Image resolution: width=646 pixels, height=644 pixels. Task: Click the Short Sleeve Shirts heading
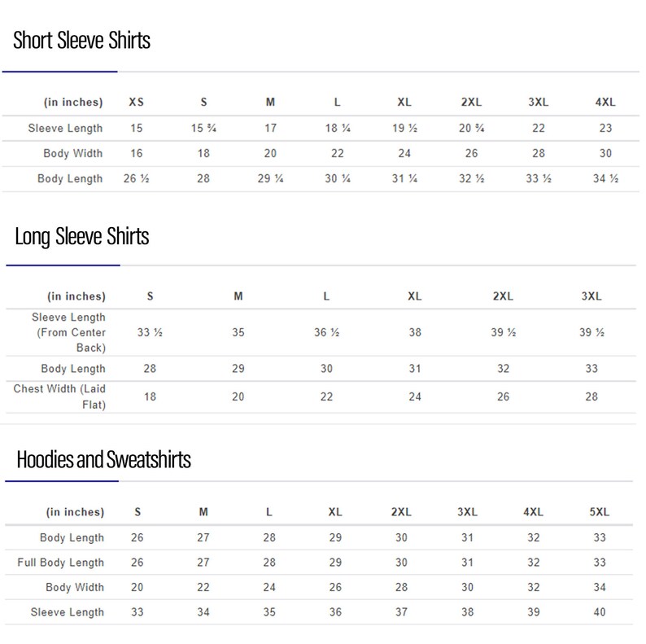[81, 41]
